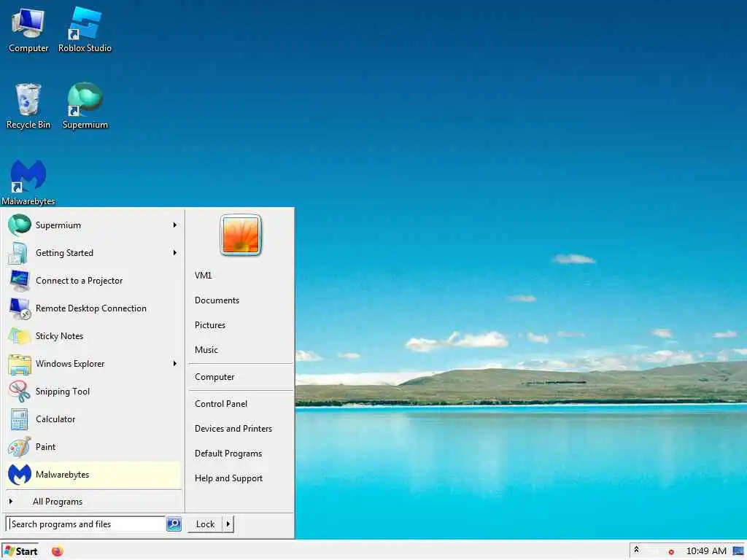Screen dimensions: 747x560
Task: Click the search magnifier button
Action: pos(174,524)
